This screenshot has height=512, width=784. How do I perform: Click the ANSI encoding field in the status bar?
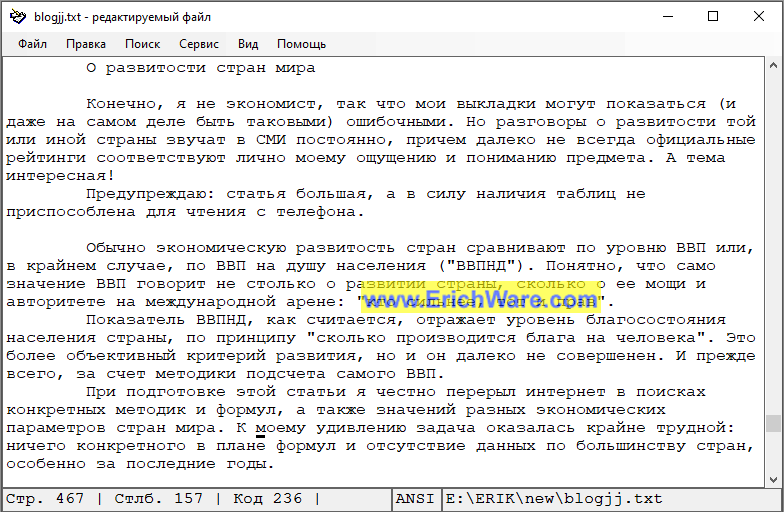tap(415, 499)
